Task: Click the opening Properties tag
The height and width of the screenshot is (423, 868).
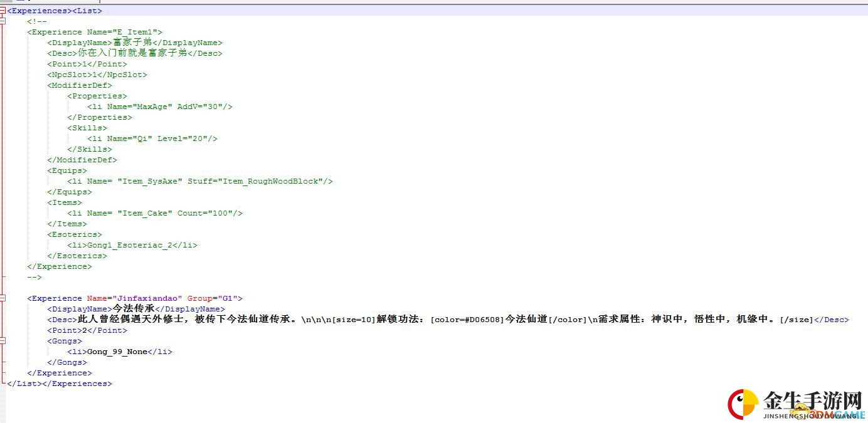Action: 97,96
